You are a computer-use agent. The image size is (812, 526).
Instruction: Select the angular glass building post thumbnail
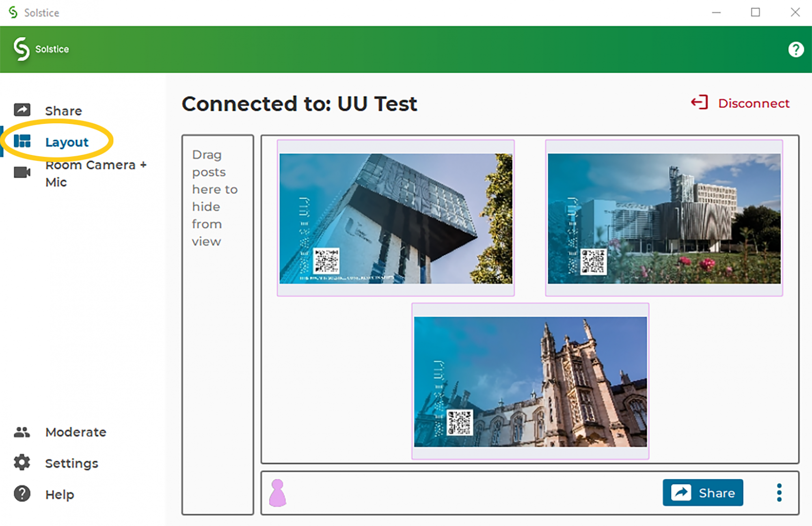pos(396,218)
